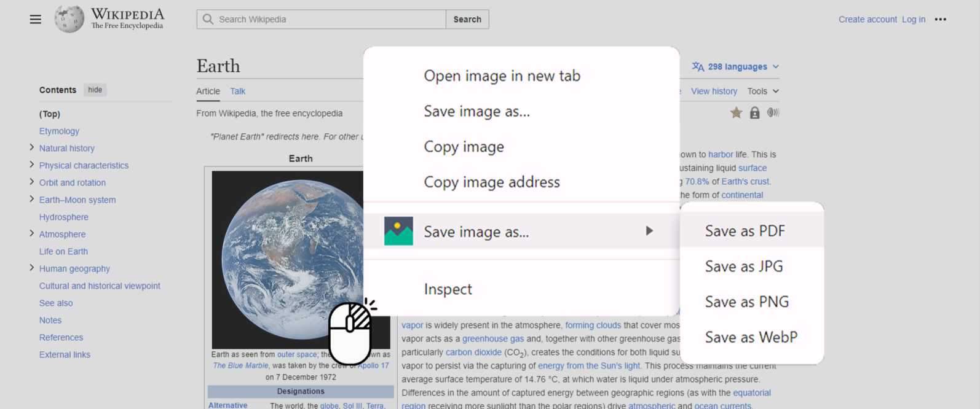Choose Save as PNG in submenu
The width and height of the screenshot is (980, 409).
(746, 302)
